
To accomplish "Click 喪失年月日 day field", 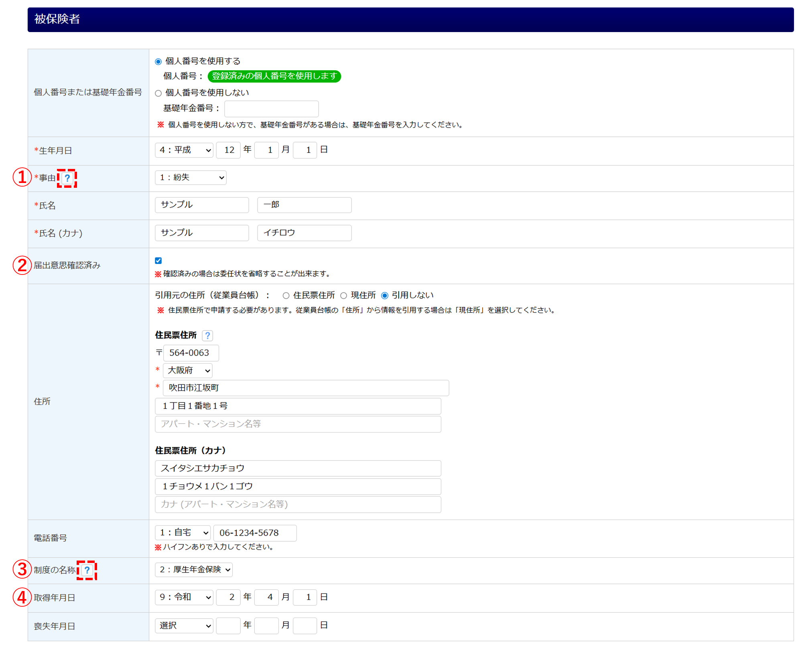I will (x=305, y=626).
